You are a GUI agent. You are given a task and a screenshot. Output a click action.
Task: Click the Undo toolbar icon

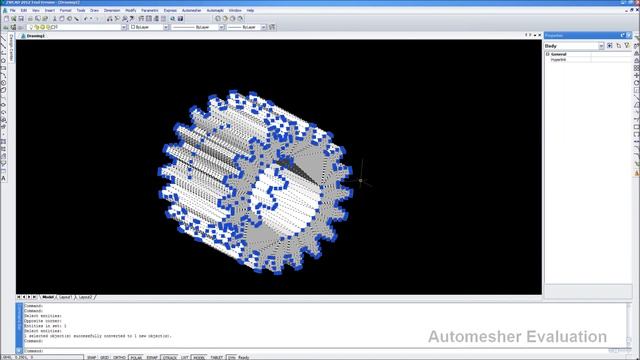[x=86, y=19]
